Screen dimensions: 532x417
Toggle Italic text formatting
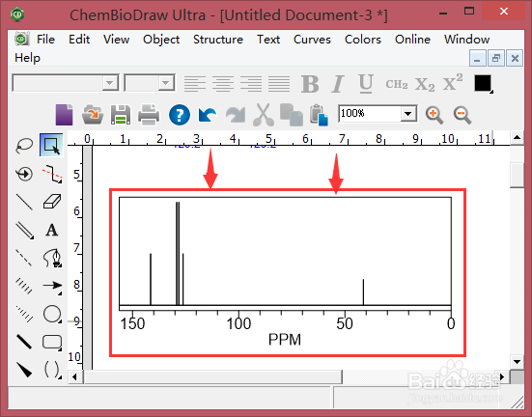pyautogui.click(x=338, y=83)
